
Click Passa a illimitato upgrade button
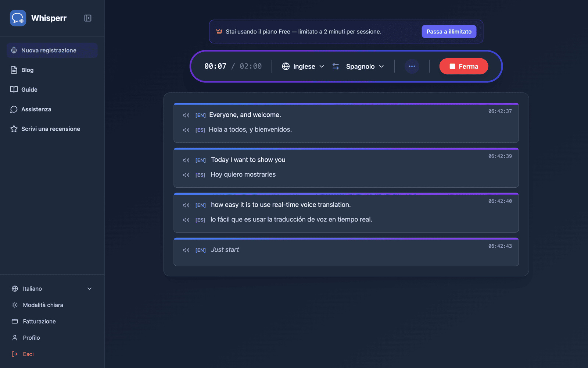pos(449,32)
